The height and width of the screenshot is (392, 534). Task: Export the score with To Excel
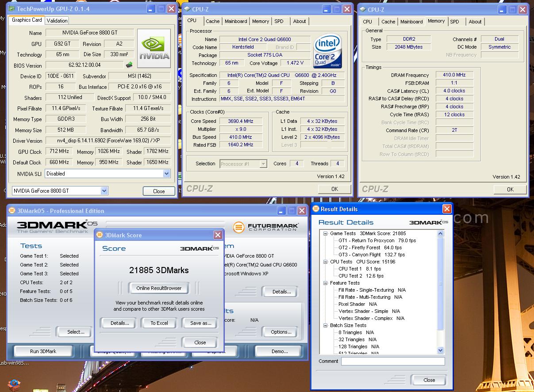(159, 323)
